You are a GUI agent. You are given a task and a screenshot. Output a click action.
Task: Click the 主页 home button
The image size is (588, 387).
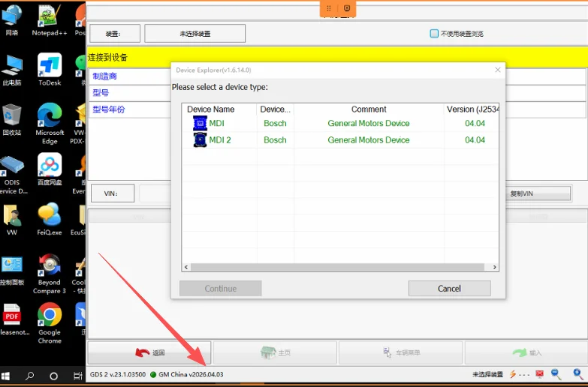[275, 352]
